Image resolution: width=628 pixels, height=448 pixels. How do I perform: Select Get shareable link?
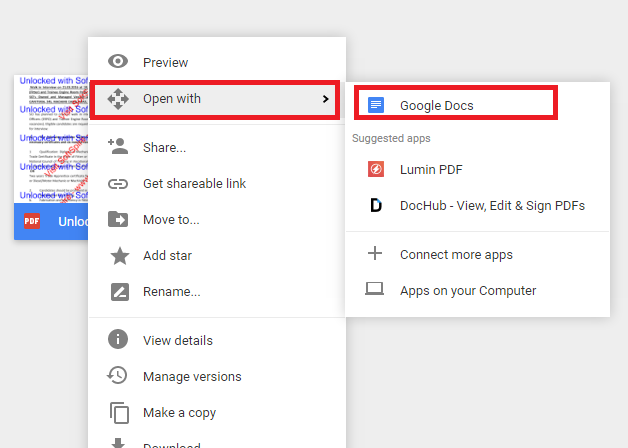tap(217, 183)
